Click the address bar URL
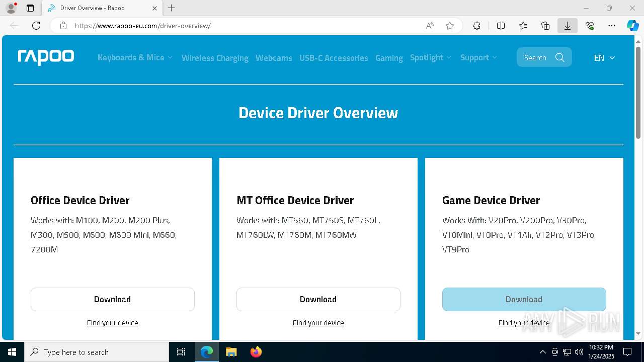644x362 pixels. point(142,26)
